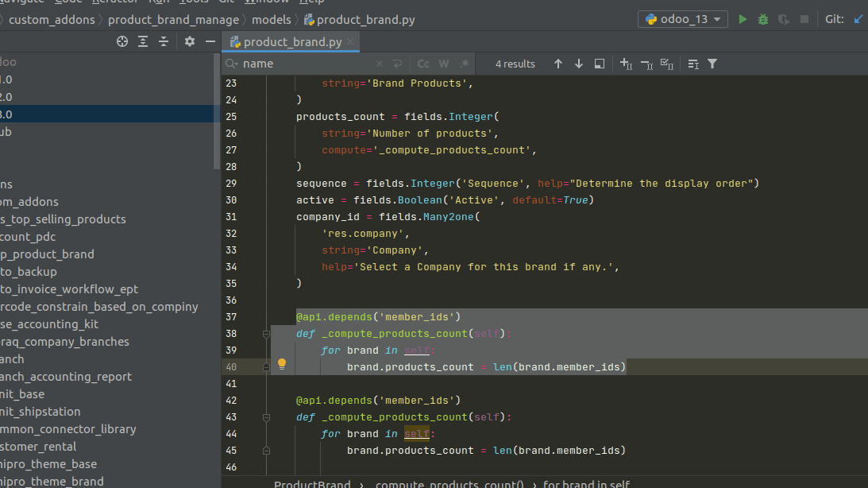The image size is (868, 488).
Task: Select rcode_constrain_based_on_compiny in project tree
Action: 99,306
